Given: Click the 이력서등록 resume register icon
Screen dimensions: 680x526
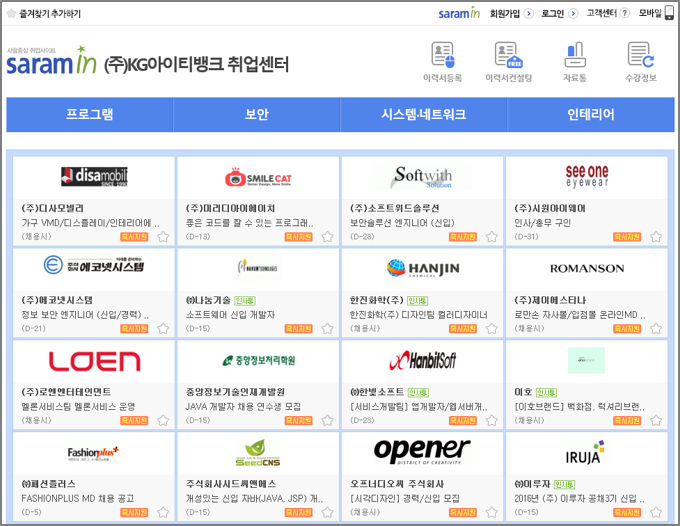Looking at the screenshot, I should tap(443, 55).
